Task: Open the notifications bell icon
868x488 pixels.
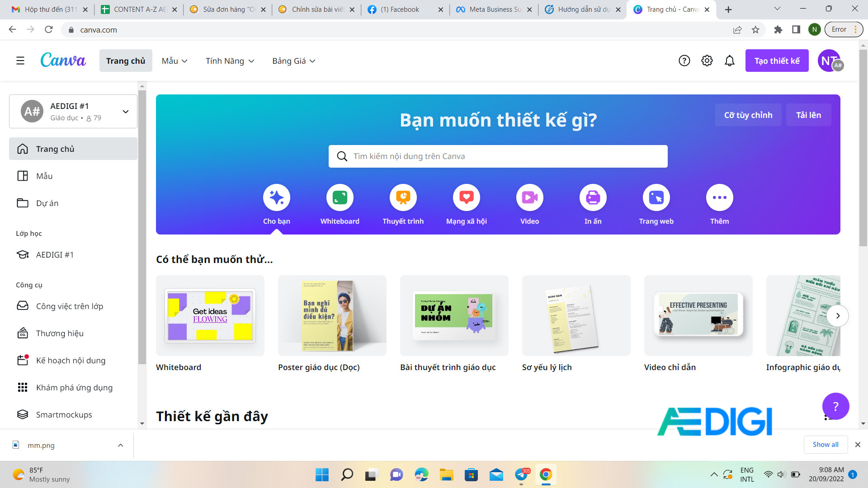Action: (x=729, y=61)
